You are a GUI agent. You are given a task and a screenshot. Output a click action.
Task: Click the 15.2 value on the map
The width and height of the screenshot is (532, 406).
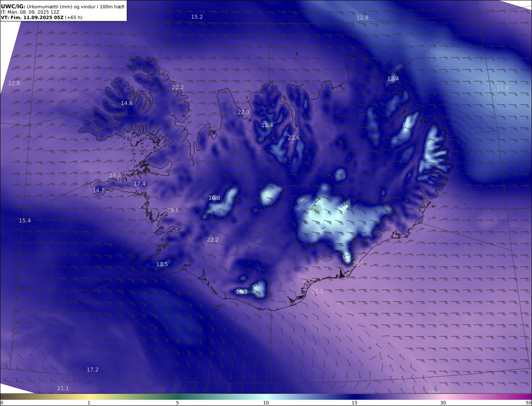click(x=197, y=17)
